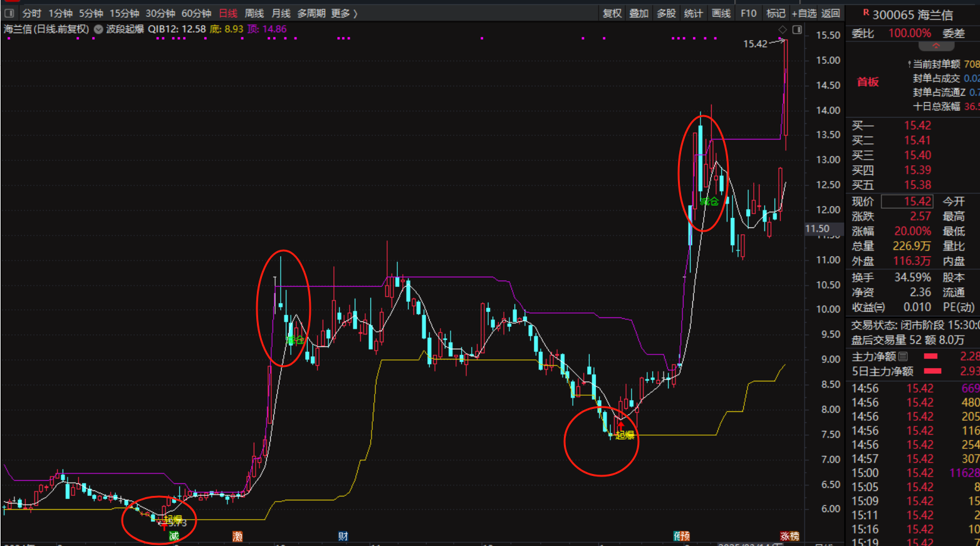Click the 现价 15.42 price field
The width and height of the screenshot is (980, 546).
coord(907,202)
